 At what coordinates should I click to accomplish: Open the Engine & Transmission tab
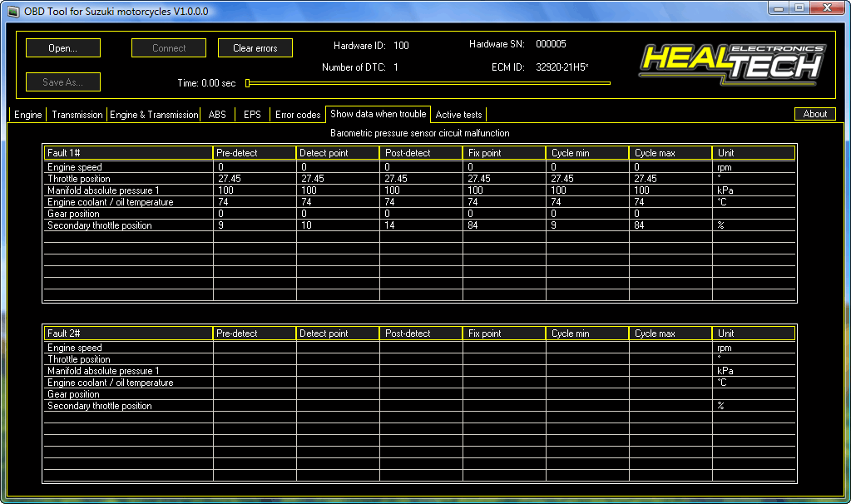[154, 115]
